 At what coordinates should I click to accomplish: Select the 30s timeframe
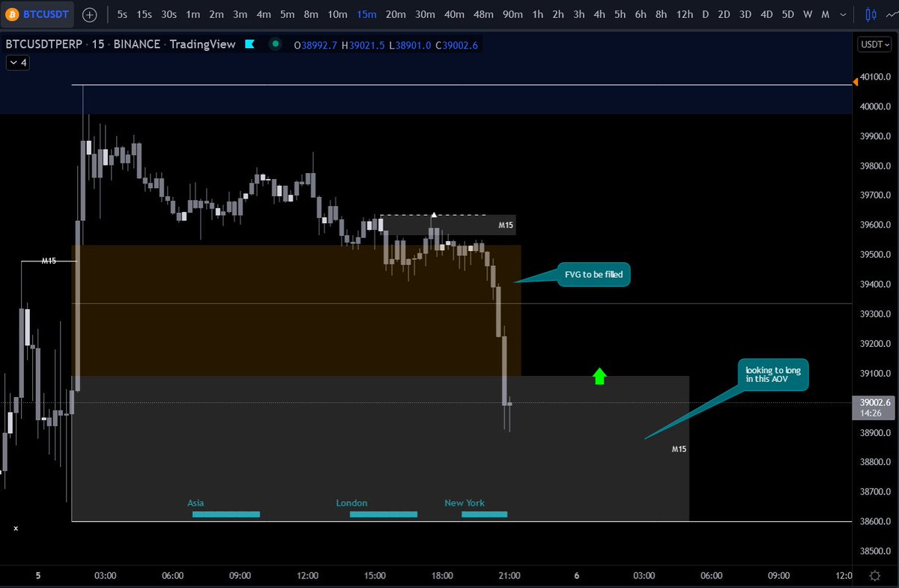tap(169, 14)
